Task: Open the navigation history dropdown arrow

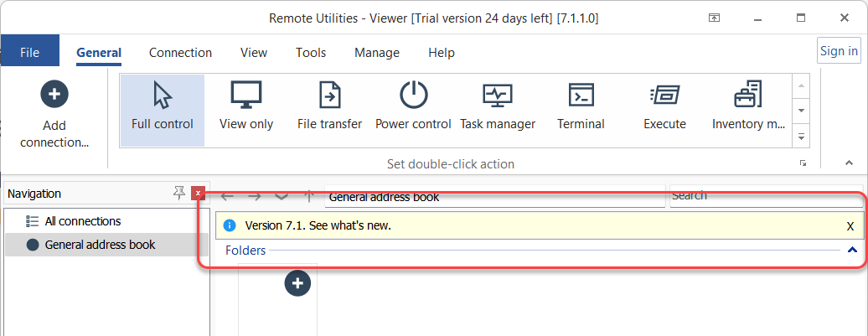Action: [282, 196]
